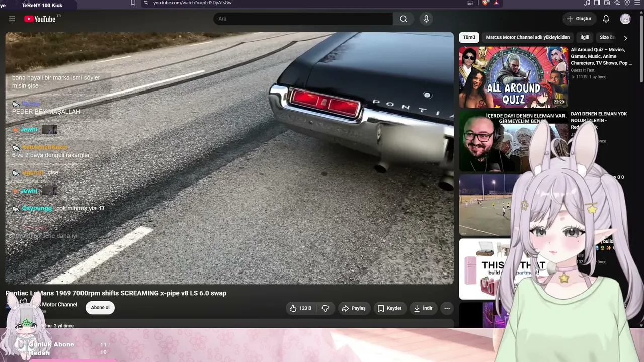This screenshot has width=644, height=362.
Task: Open Brave Shields lion icon
Action: point(485,3)
